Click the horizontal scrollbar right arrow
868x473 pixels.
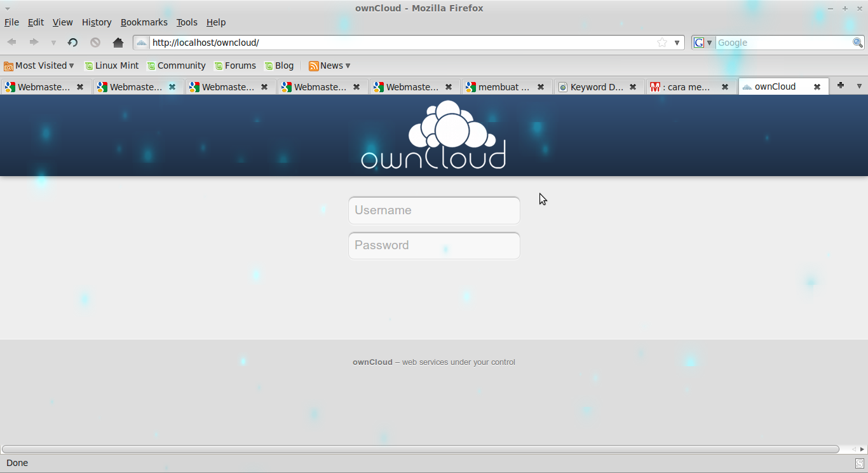coord(862,449)
